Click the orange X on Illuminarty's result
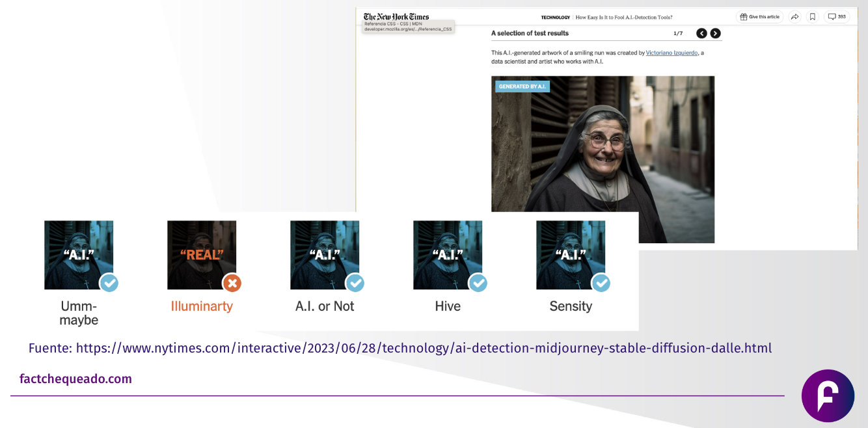Screen dimensions: 868x428 [232, 284]
